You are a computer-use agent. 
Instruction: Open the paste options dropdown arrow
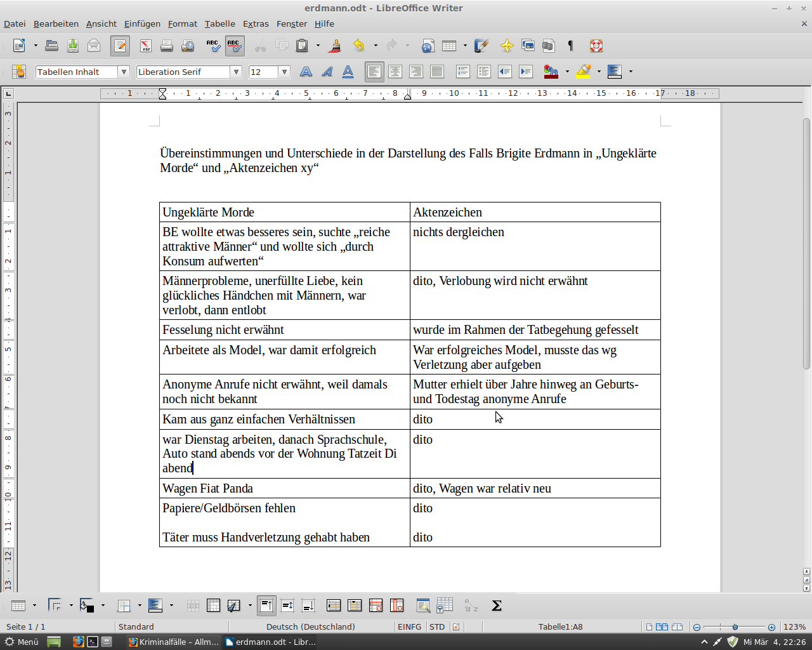(318, 46)
